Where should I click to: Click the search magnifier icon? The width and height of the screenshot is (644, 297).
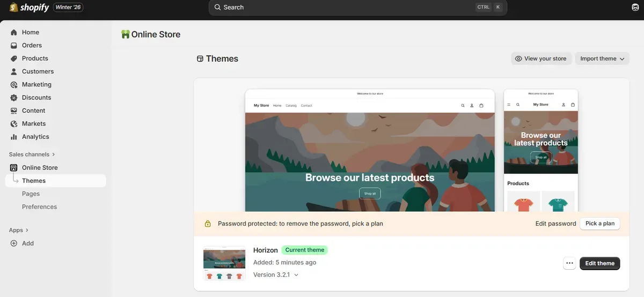click(217, 8)
